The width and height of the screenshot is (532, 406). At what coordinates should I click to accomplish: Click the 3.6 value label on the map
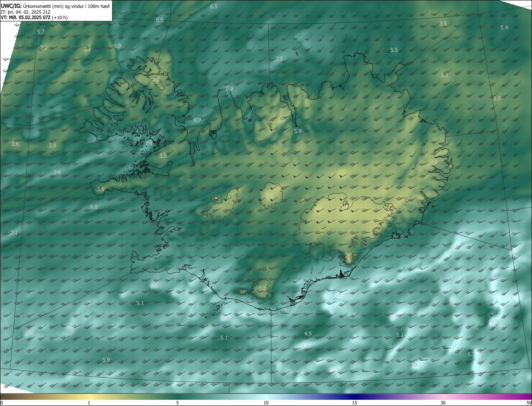pos(15,144)
